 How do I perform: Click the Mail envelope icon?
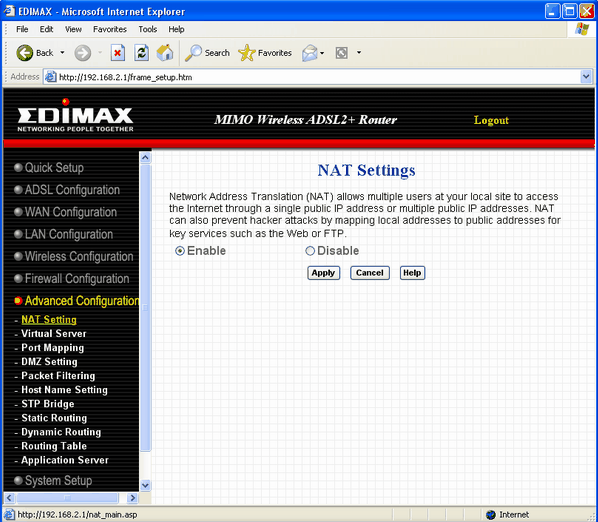(309, 53)
